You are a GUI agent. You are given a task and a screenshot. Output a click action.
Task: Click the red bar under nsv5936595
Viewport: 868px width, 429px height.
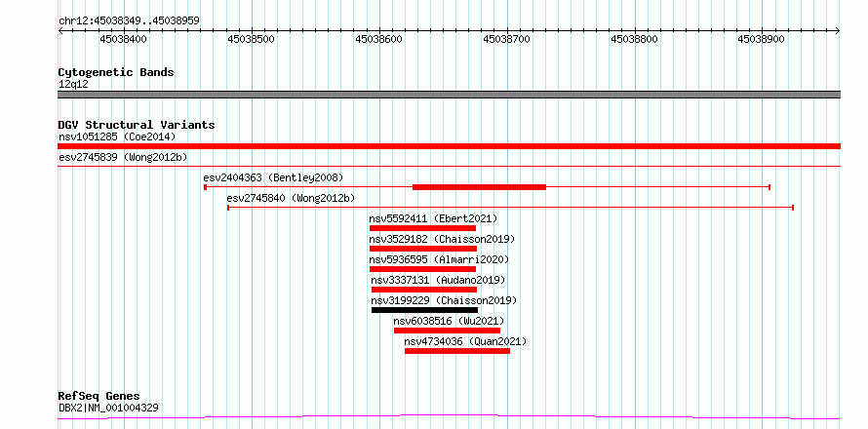(x=423, y=269)
